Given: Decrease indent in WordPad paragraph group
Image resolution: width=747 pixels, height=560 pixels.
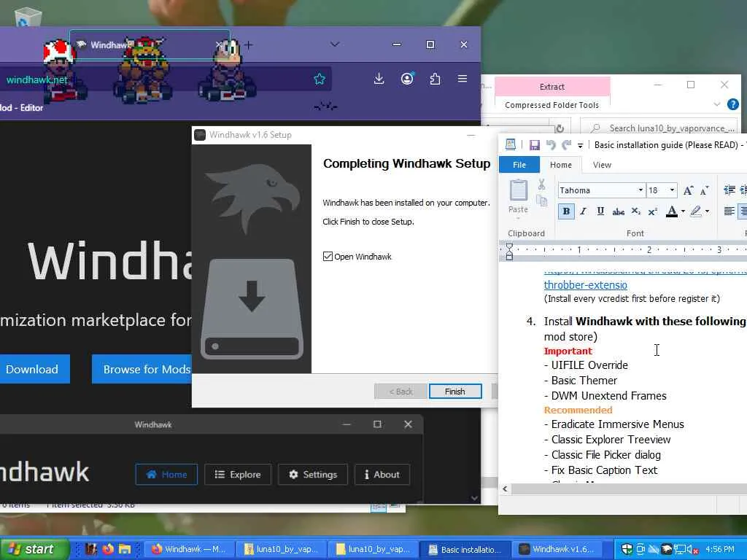Looking at the screenshot, I should pos(729,190).
